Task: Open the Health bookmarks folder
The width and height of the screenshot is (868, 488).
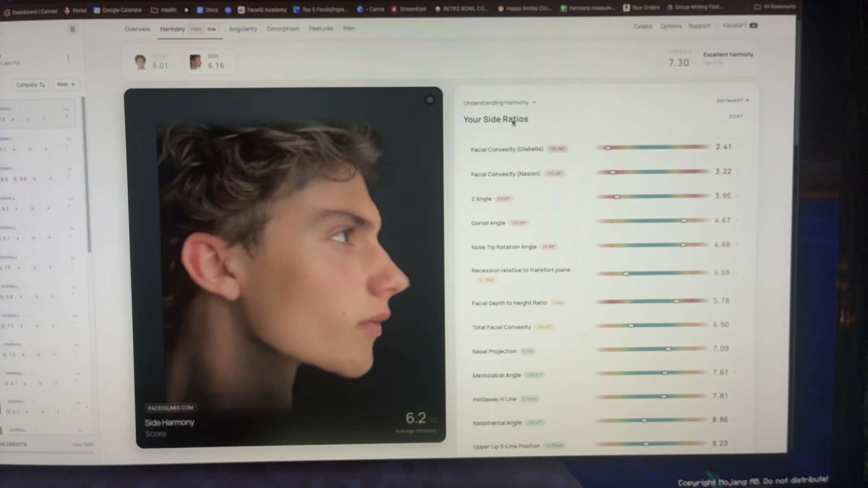Action: [x=164, y=10]
